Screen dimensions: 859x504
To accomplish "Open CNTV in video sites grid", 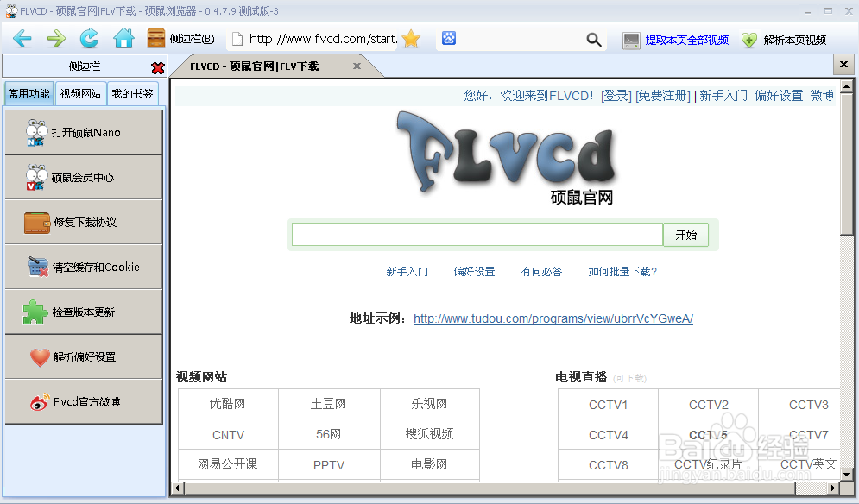I will click(x=228, y=434).
